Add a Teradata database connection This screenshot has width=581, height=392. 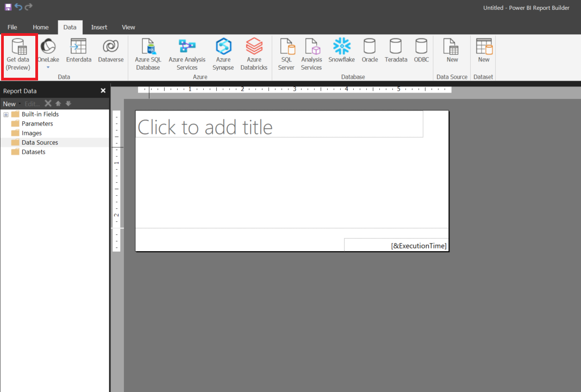point(396,52)
